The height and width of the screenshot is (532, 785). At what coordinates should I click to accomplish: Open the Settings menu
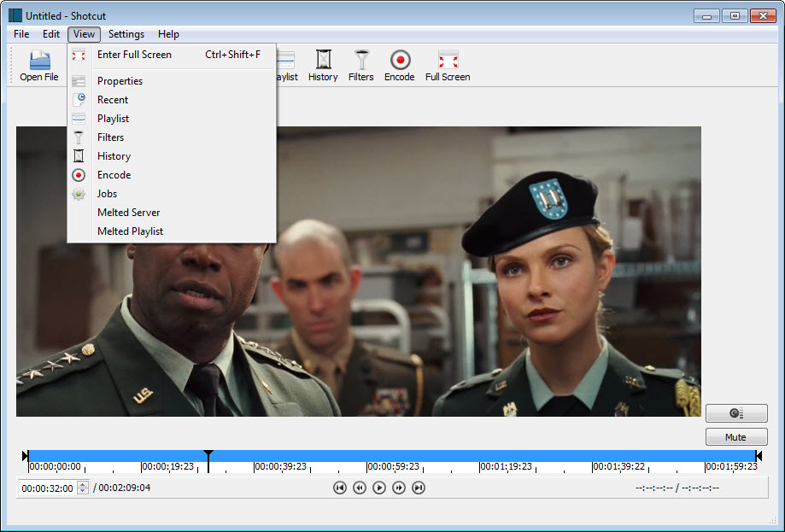(126, 34)
